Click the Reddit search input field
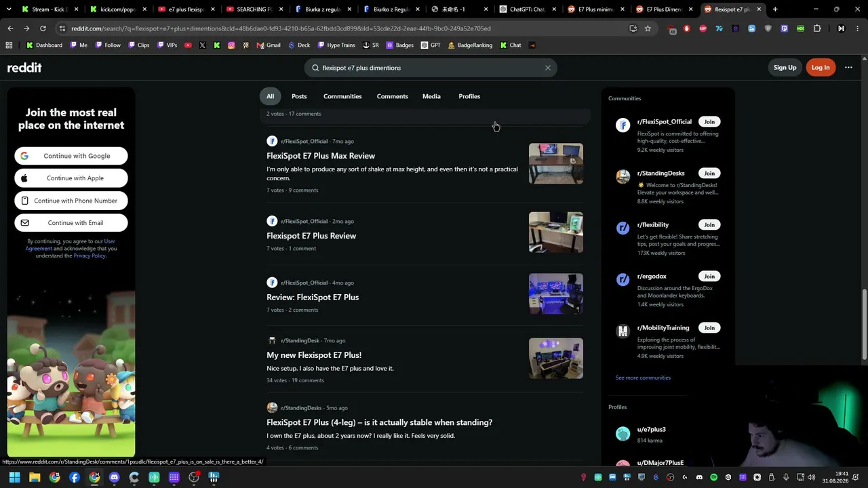 point(430,68)
